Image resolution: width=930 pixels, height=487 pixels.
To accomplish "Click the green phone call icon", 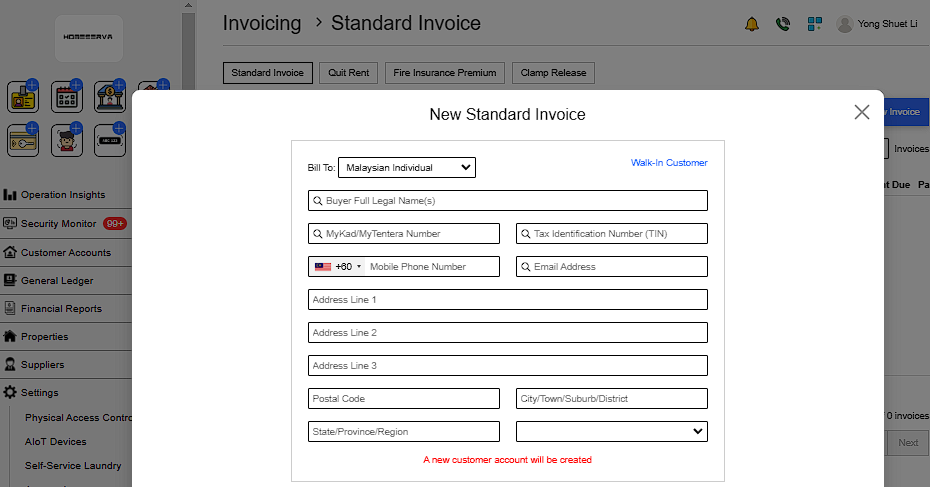I will [x=783, y=24].
